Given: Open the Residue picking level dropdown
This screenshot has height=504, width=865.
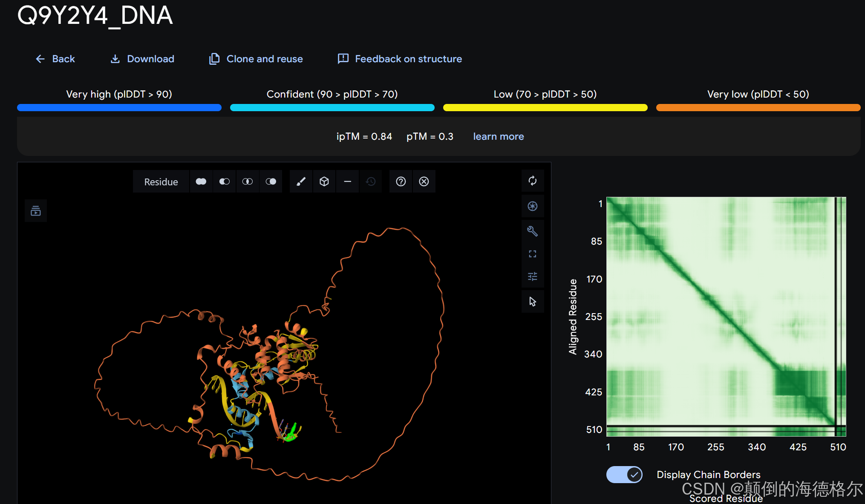Looking at the screenshot, I should [x=161, y=182].
